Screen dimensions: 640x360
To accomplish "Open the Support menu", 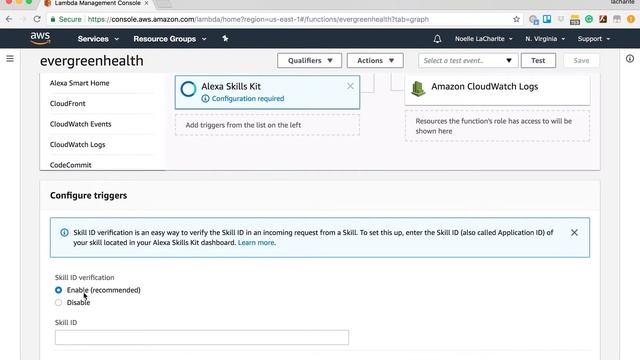I will coord(593,39).
